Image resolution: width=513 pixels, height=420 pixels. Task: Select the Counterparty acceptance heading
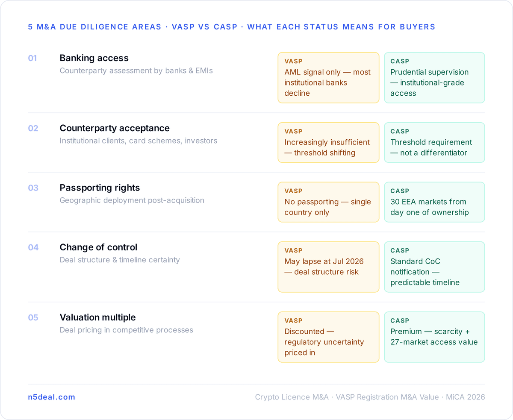[115, 128]
